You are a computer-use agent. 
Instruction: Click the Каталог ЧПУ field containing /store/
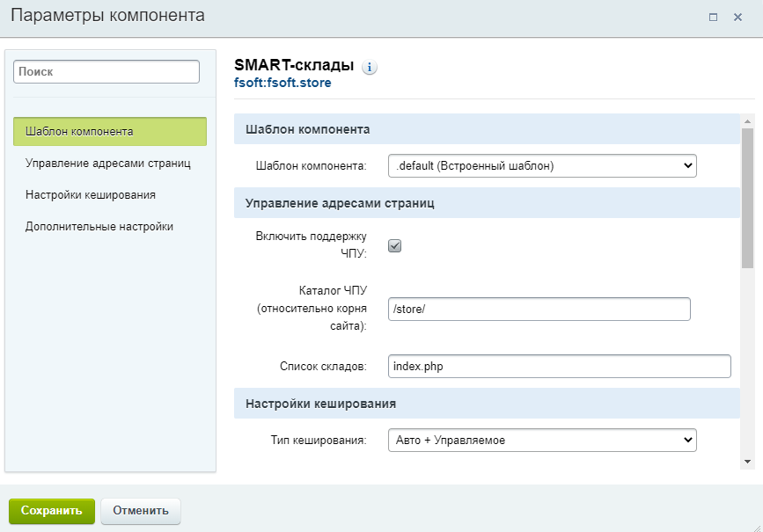tap(539, 309)
